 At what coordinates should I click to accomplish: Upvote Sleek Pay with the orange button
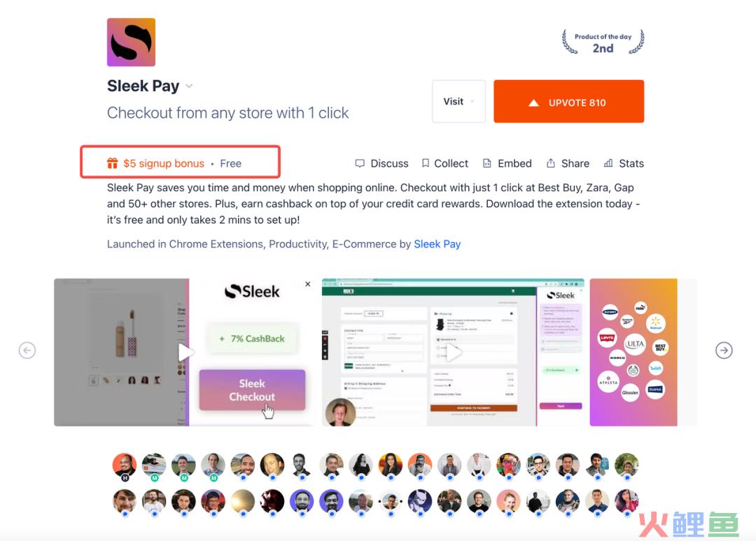568,101
